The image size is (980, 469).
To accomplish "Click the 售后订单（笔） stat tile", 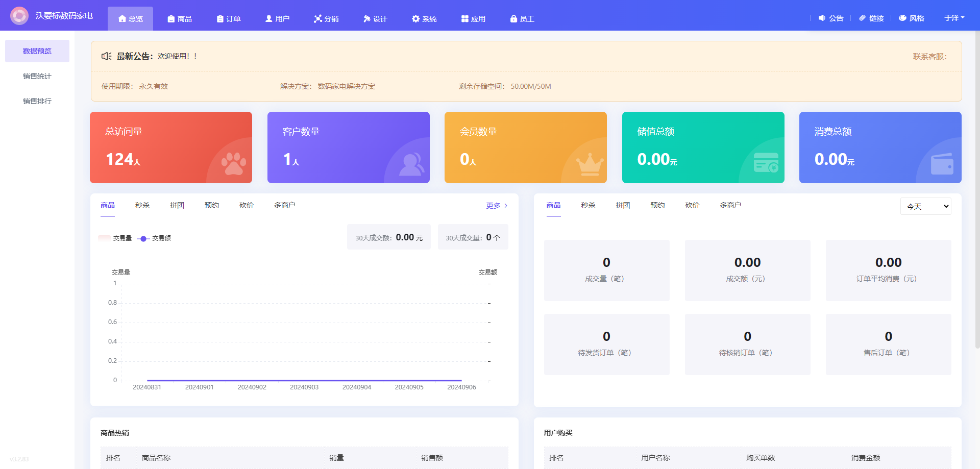I will [889, 344].
